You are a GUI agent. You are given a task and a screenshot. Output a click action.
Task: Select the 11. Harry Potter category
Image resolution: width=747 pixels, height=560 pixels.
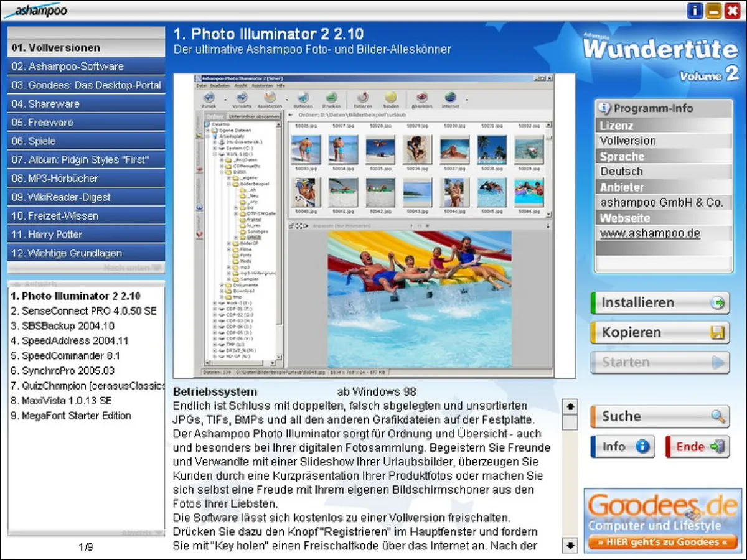tap(86, 235)
